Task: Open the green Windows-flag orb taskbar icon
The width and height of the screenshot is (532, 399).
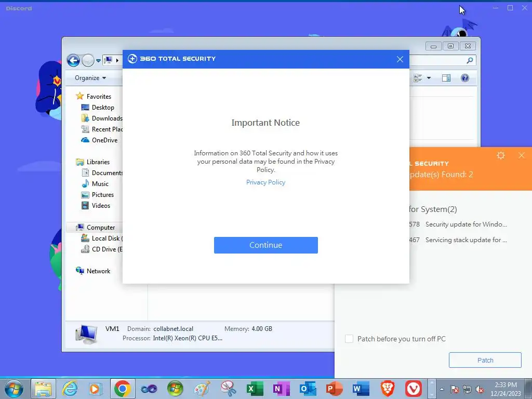Action: click(x=175, y=389)
